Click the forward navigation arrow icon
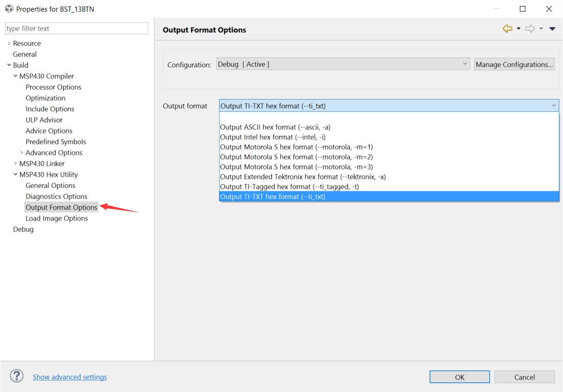Image resolution: width=563 pixels, height=392 pixels. 530,29
